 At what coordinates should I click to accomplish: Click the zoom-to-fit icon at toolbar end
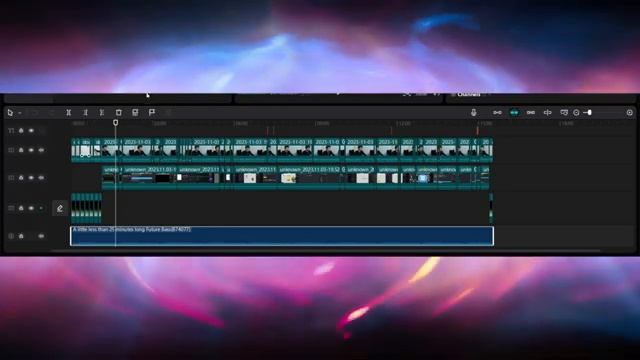[629, 113]
